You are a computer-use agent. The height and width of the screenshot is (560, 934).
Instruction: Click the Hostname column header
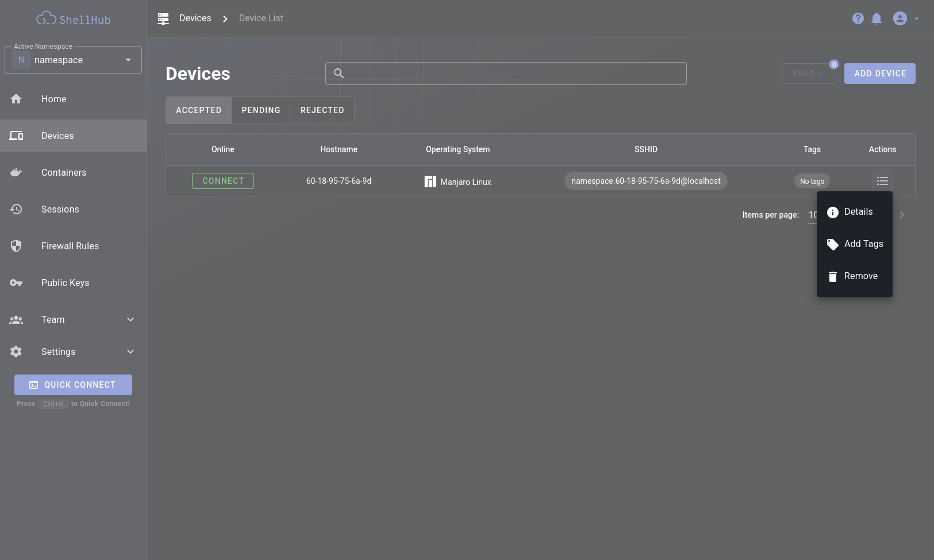click(x=339, y=149)
